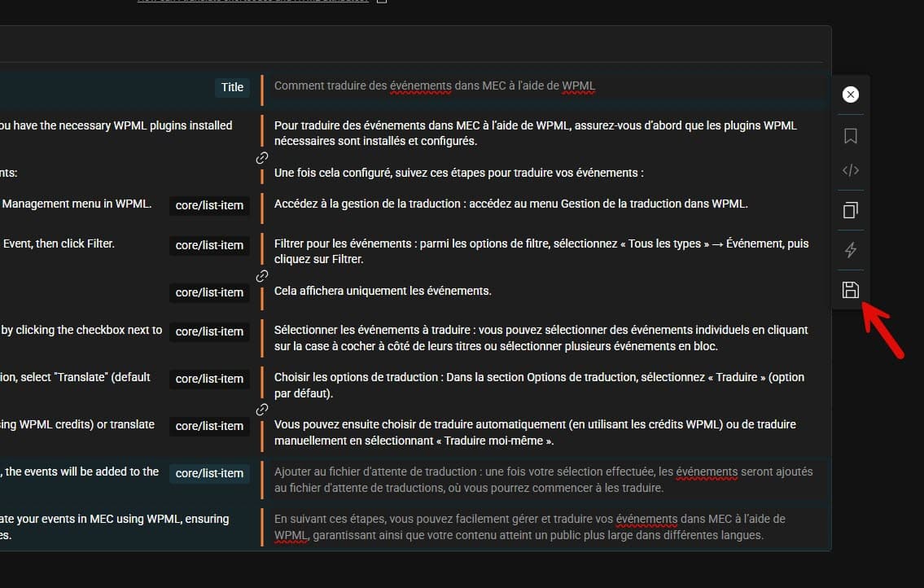Close the floating segment toolbar
924x588 pixels.
click(x=851, y=95)
